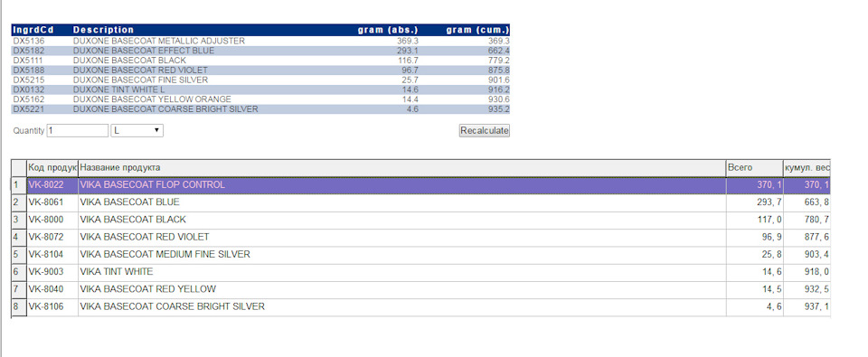Image resolution: width=868 pixels, height=357 pixels.
Task: Select row header number 8
Action: point(19,306)
